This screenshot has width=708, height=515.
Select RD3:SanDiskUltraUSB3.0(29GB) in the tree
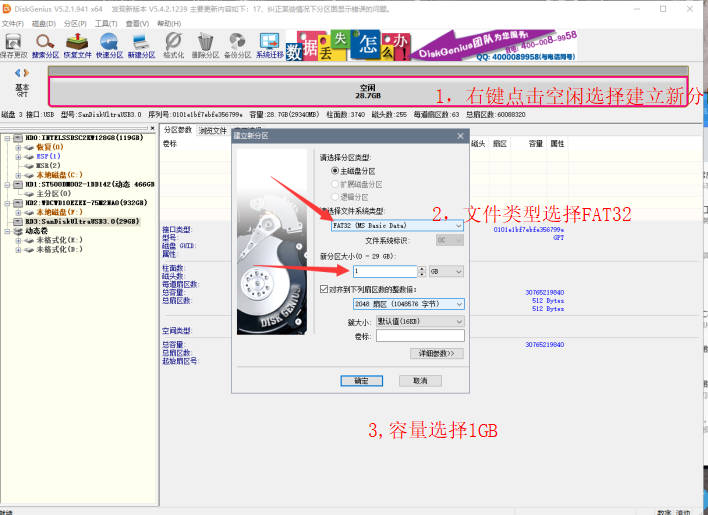click(82, 222)
